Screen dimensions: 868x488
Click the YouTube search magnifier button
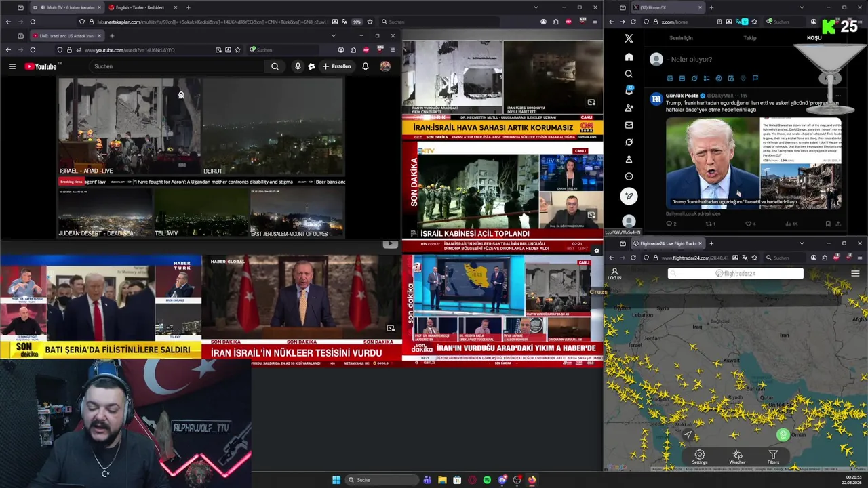click(275, 66)
